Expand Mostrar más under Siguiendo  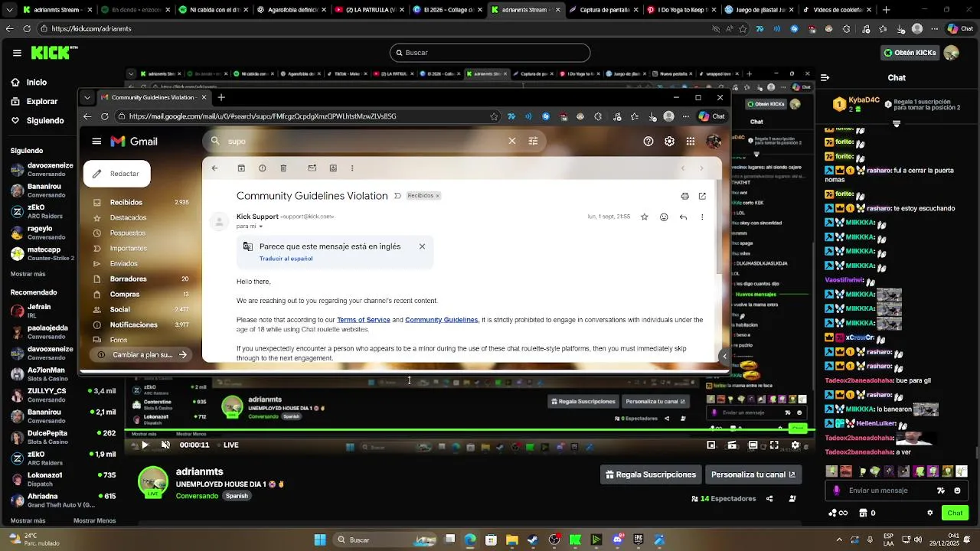point(28,273)
